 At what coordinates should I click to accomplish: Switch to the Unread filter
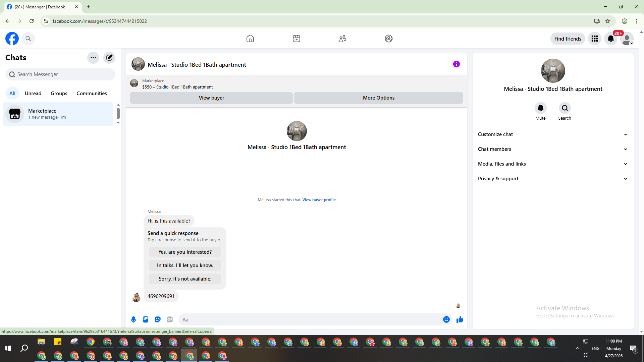(x=33, y=94)
